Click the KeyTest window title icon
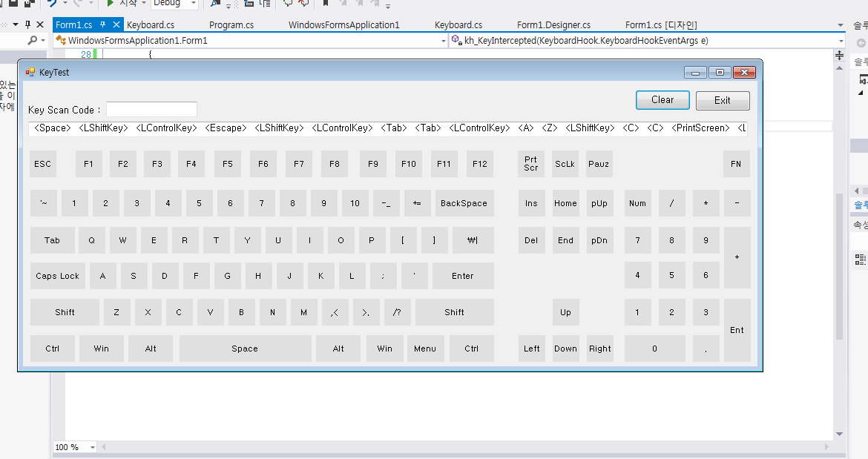This screenshot has height=459, width=868. 30,72
